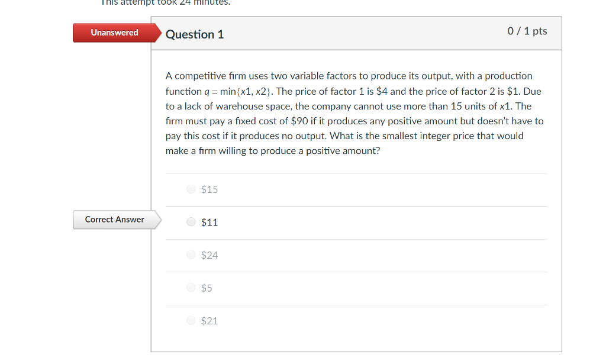Click the $15 answer text label
Image resolution: width=606 pixels, height=364 pixels.
pyautogui.click(x=209, y=189)
